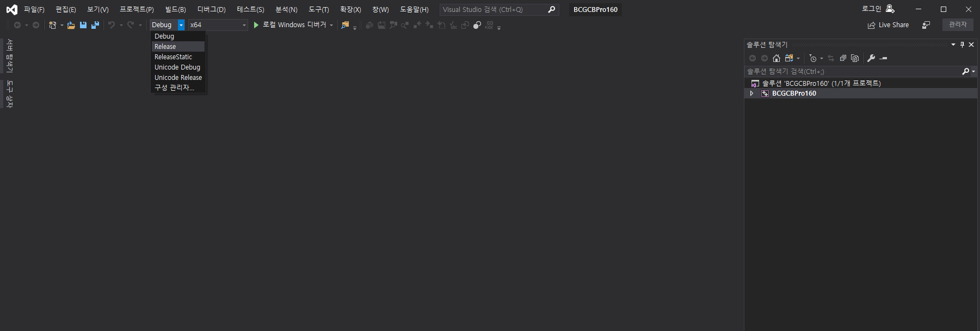The height and width of the screenshot is (331, 980).
Task: Click the Properties wrench icon
Action: click(871, 58)
